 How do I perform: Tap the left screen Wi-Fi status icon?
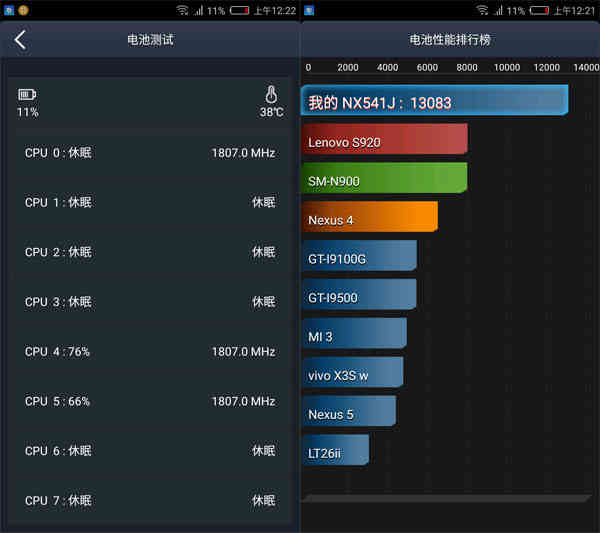pyautogui.click(x=182, y=10)
